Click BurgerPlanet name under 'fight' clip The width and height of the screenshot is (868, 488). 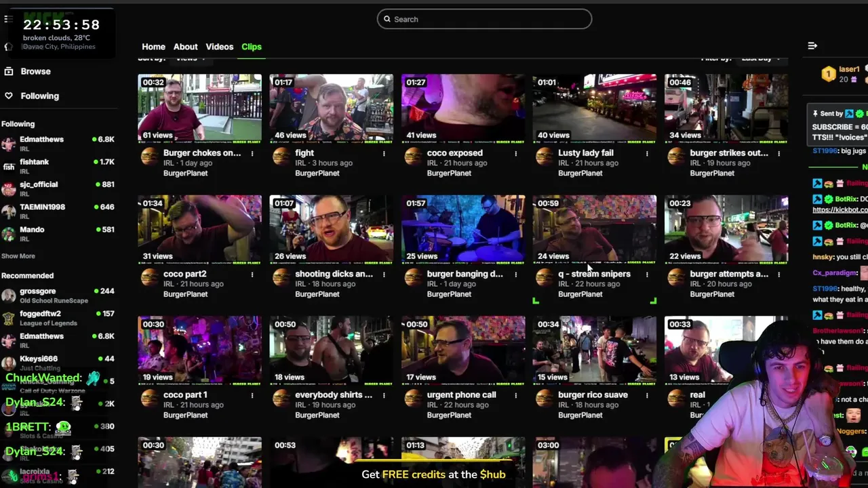tap(317, 174)
